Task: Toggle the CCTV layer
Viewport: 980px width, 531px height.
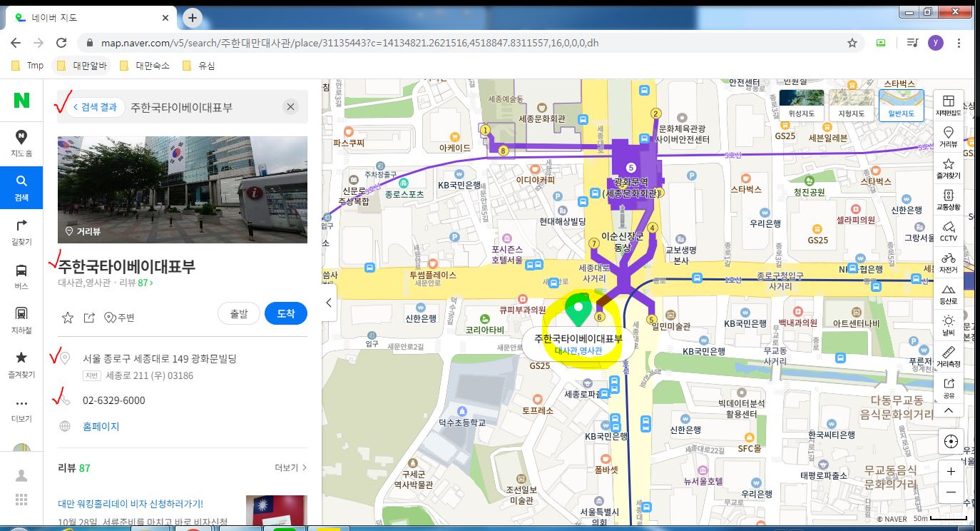Action: click(x=949, y=231)
